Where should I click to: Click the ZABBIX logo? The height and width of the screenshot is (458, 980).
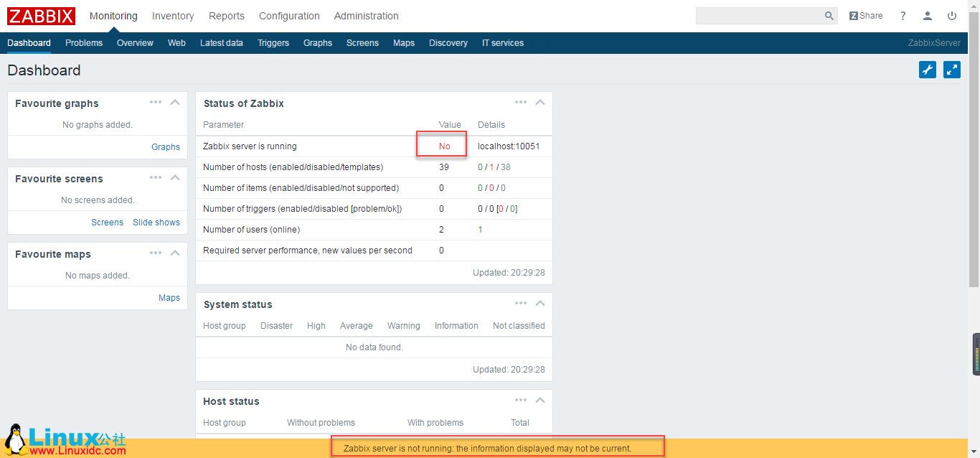coord(41,15)
